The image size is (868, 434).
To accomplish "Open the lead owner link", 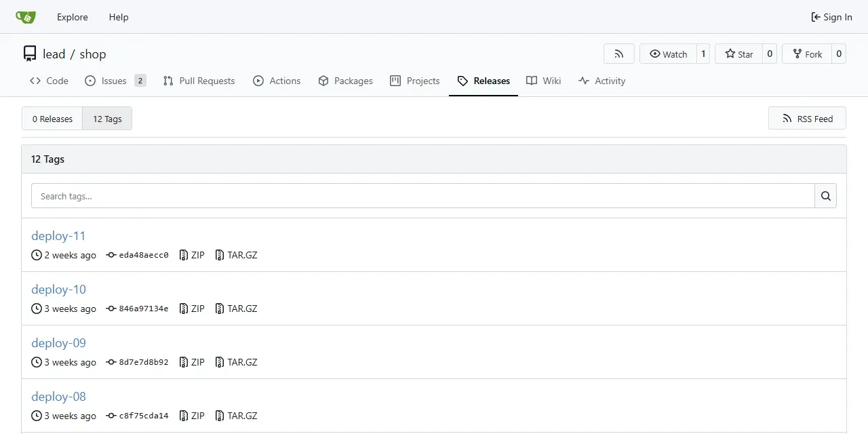I will 54,54.
